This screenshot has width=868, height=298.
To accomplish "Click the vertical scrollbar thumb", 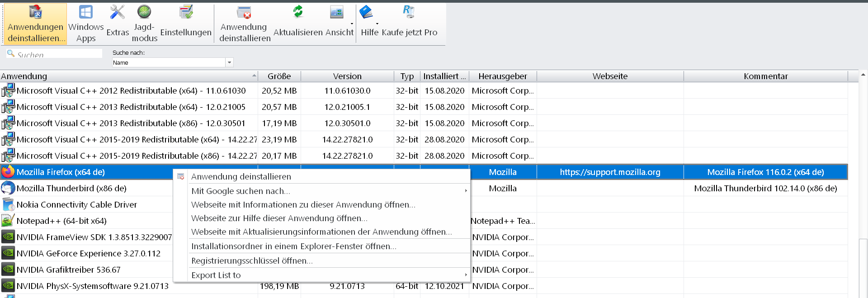I will pyautogui.click(x=863, y=267).
